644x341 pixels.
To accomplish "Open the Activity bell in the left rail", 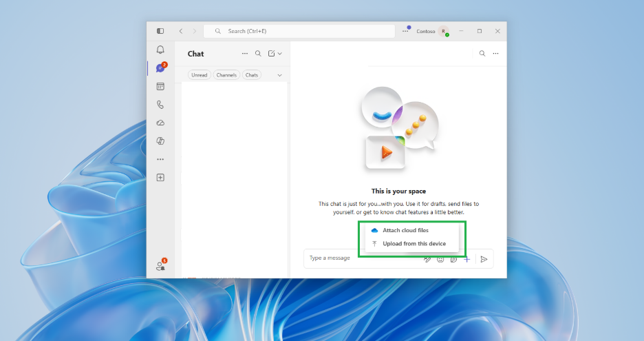I will click(x=160, y=50).
